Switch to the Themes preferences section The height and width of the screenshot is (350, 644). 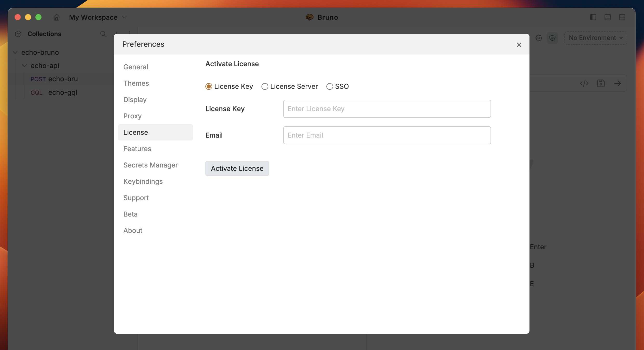tap(136, 83)
